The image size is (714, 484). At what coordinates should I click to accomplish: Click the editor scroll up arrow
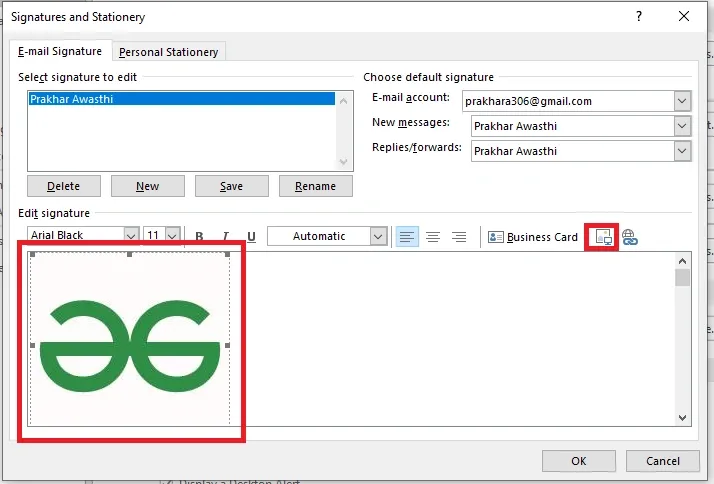click(x=682, y=261)
